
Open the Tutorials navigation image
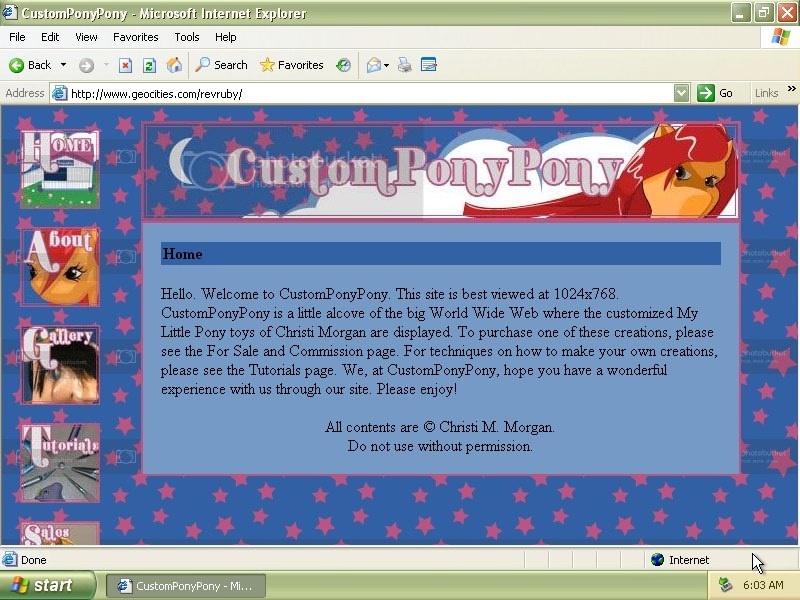point(60,463)
